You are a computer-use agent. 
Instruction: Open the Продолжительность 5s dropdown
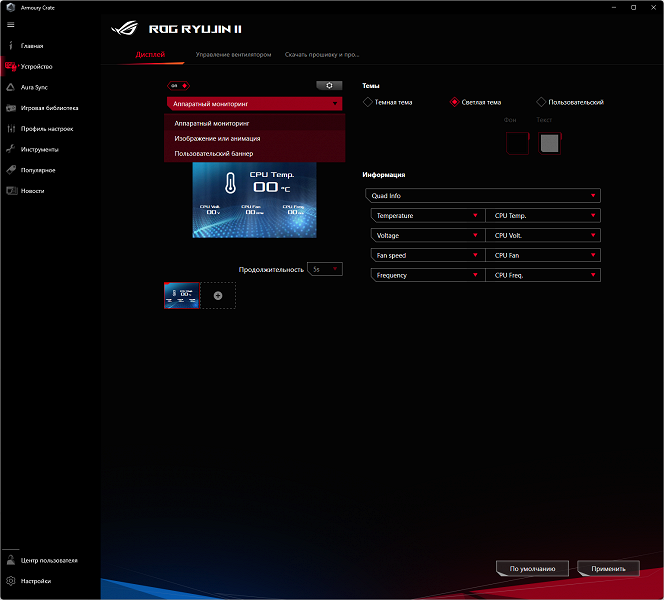tap(325, 269)
